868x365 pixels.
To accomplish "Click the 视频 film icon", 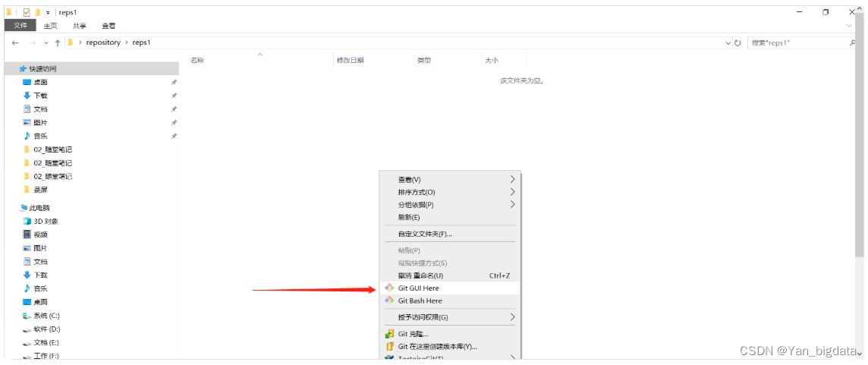I will [x=27, y=234].
